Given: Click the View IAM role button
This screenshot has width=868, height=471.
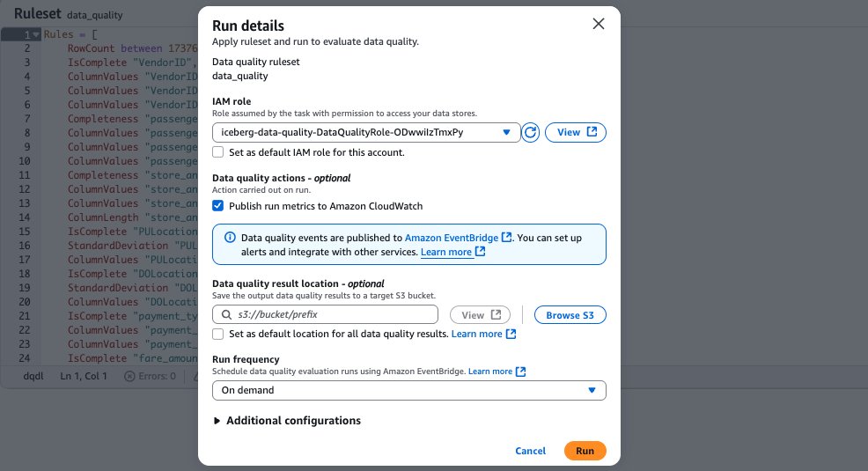Looking at the screenshot, I should coord(576,132).
